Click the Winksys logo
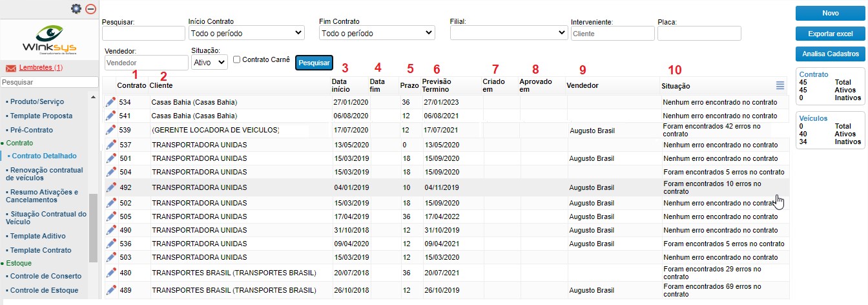This screenshot has height=305, width=868. [x=50, y=40]
